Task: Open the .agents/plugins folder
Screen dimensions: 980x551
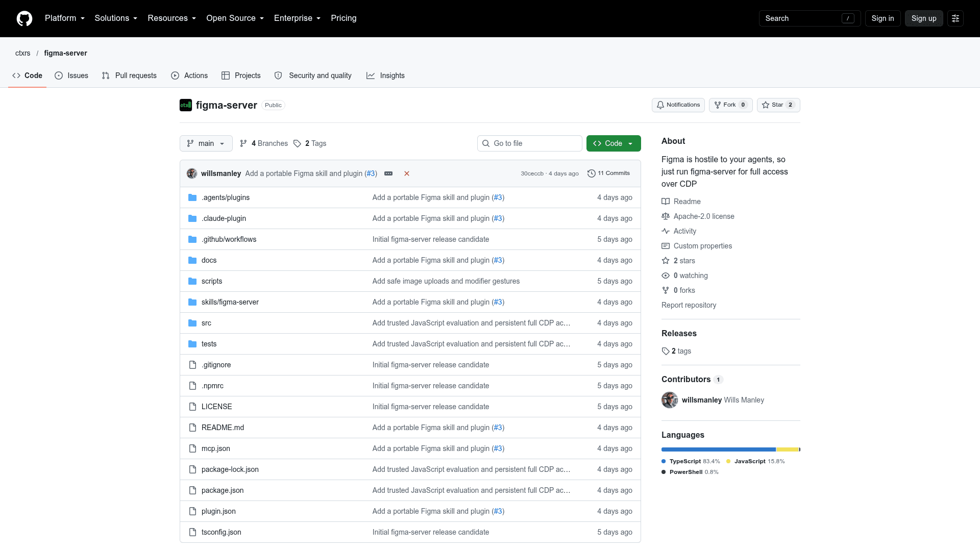Action: pyautogui.click(x=226, y=197)
